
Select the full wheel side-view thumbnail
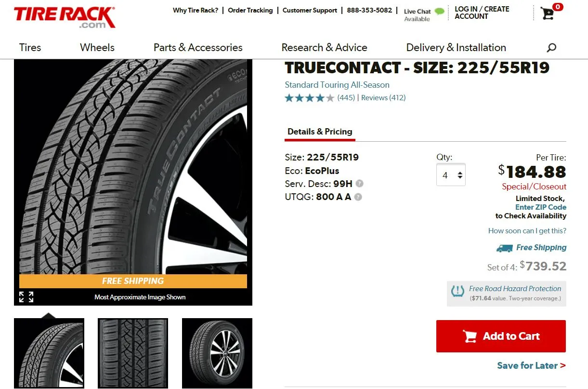217,353
